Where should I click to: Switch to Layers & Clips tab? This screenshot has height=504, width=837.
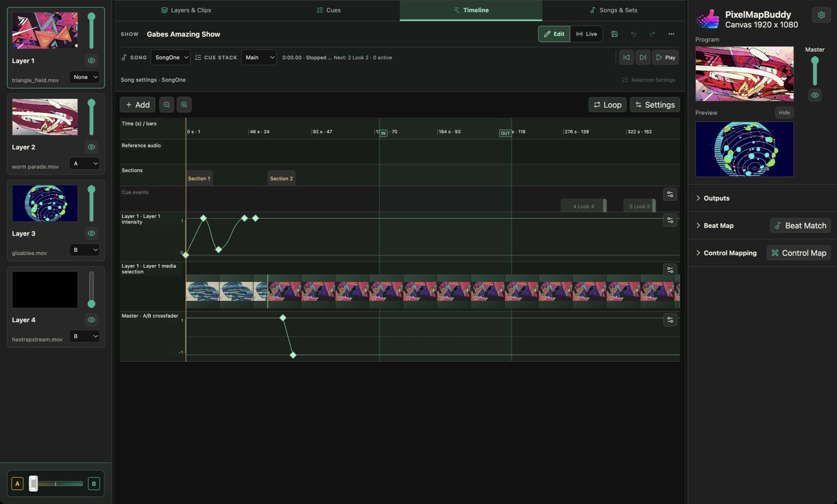pos(186,10)
